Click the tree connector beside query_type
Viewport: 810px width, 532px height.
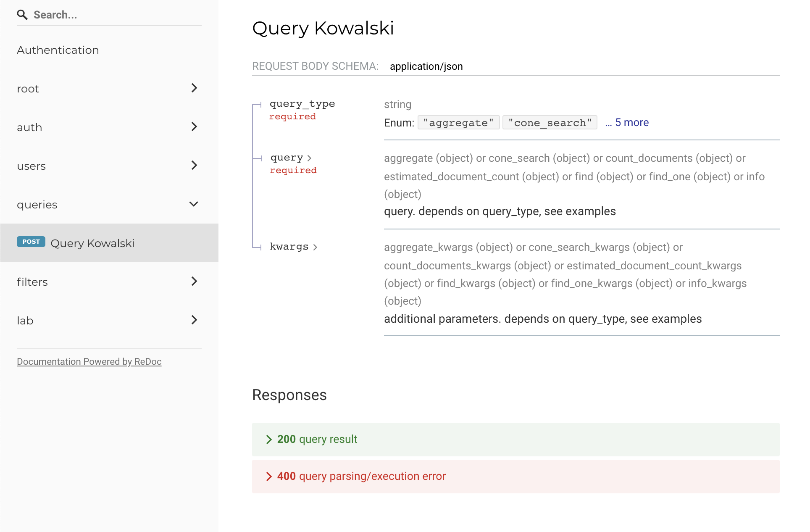point(258,105)
